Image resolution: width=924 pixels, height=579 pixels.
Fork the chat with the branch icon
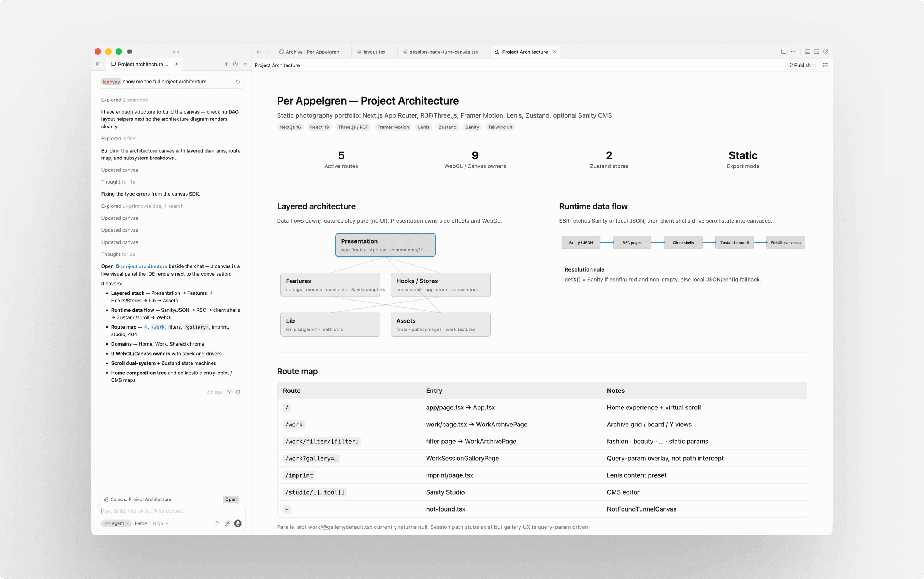click(229, 392)
